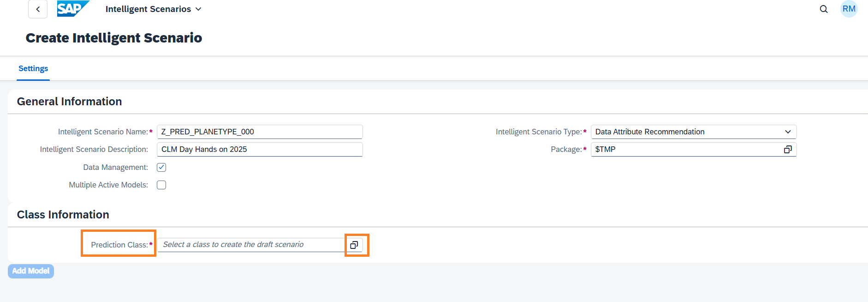Click the Add Model button
This screenshot has height=302, width=868.
[x=31, y=271]
